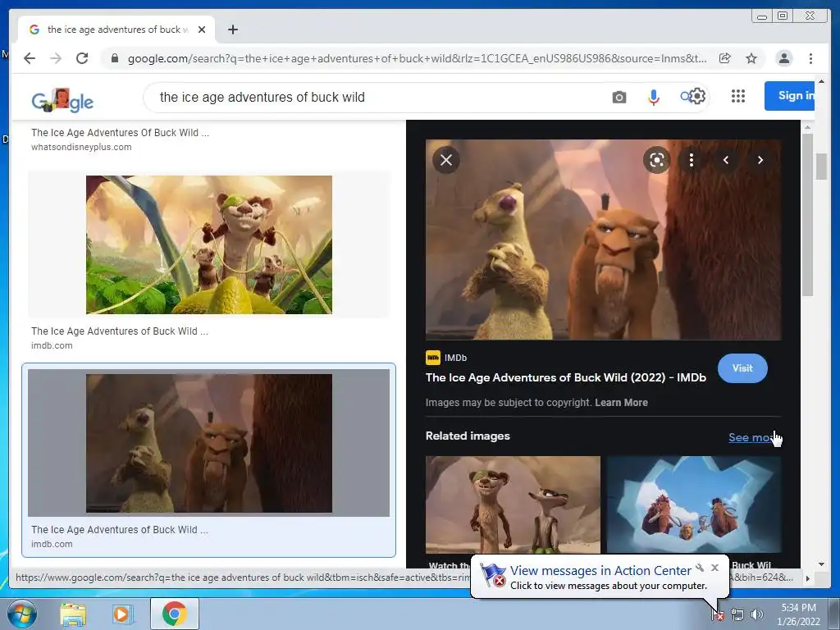Open the Chrome three-dot menu
The image size is (840, 630).
tap(811, 58)
